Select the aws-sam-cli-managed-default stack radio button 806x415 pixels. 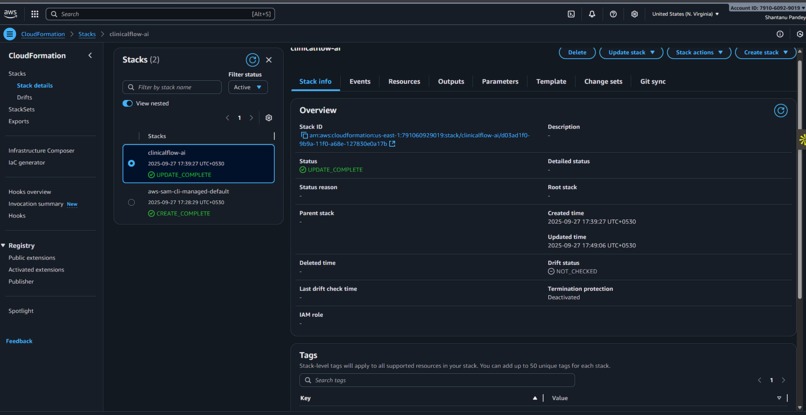pyautogui.click(x=132, y=203)
